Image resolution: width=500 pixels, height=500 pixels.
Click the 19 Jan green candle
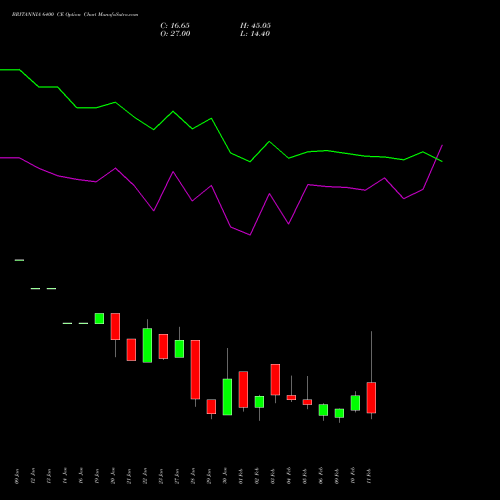pos(99,318)
